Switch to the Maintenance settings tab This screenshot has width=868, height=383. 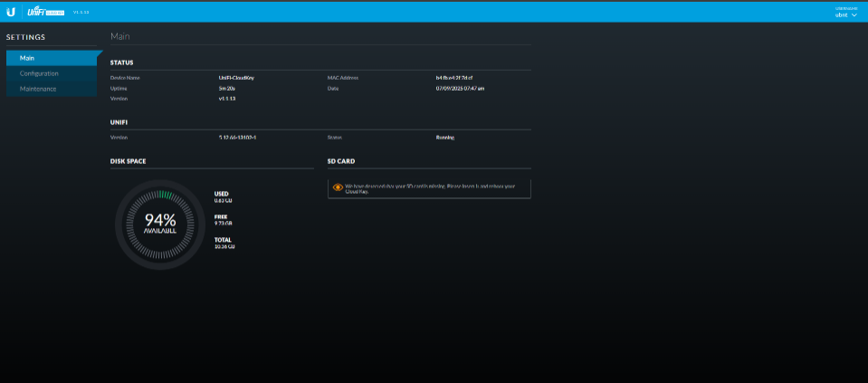click(52, 89)
